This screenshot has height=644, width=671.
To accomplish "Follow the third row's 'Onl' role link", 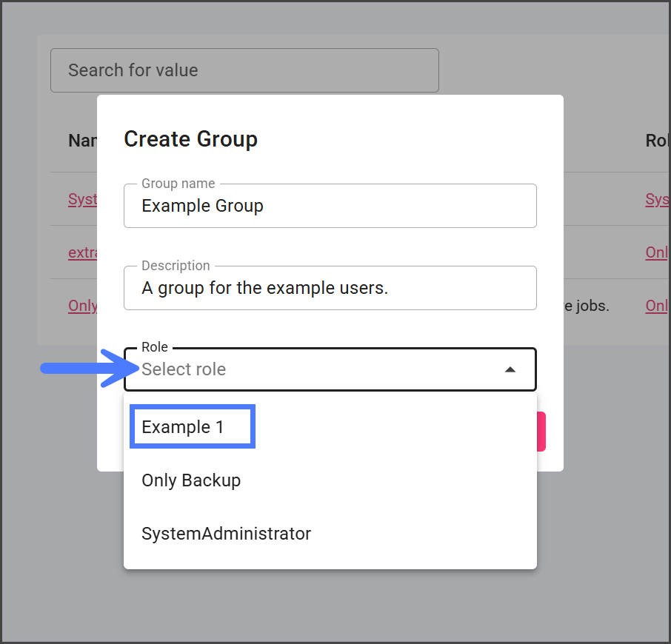I will (x=657, y=306).
